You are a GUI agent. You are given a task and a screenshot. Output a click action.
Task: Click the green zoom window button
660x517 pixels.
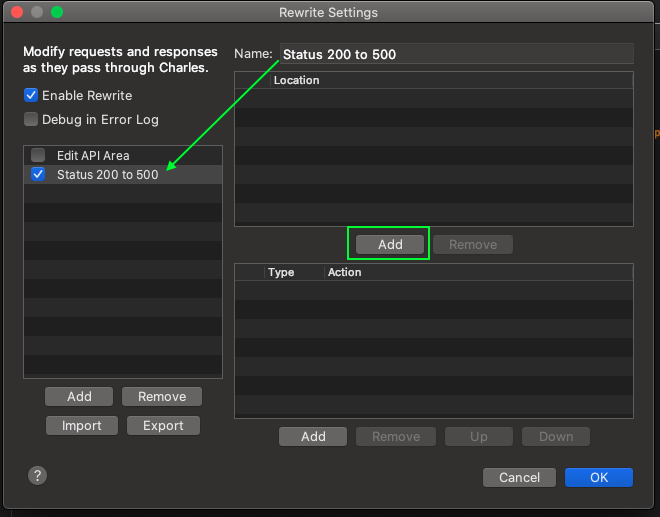[x=57, y=12]
